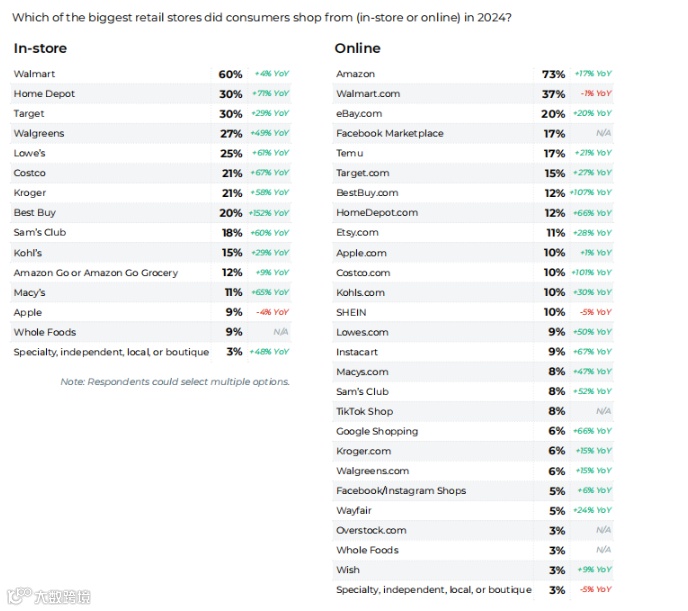Viewport: 688px width, 611px height.
Task: Click the respondents note below the in-store list
Action: [175, 382]
